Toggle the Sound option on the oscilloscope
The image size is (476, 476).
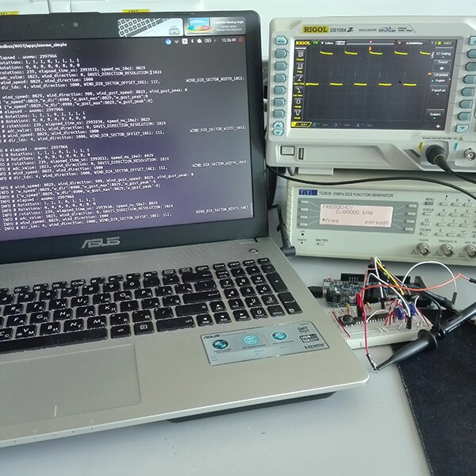443,63
